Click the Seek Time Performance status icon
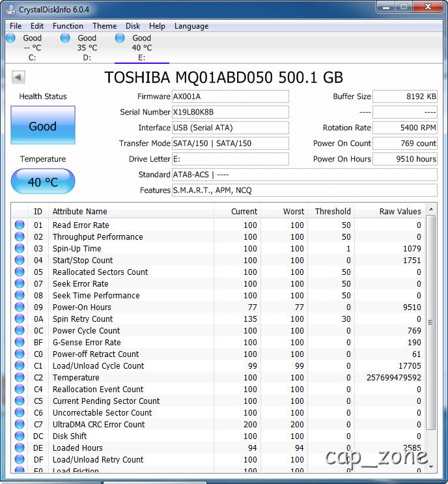 point(20,295)
